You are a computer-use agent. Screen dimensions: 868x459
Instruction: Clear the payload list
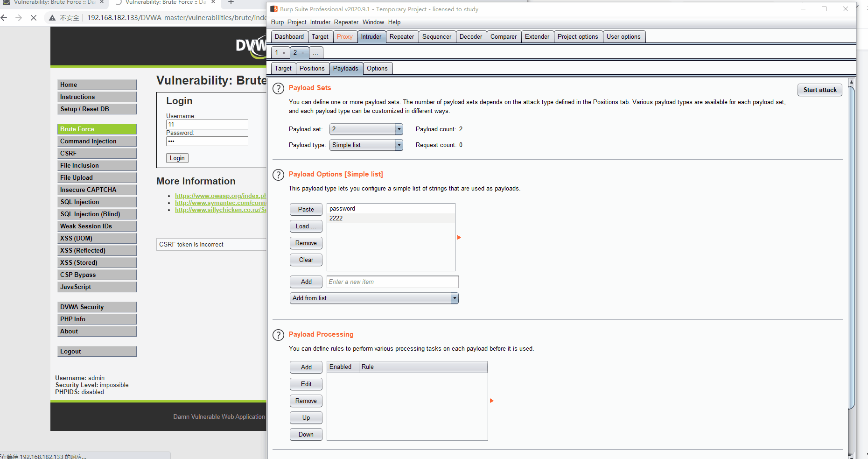(x=306, y=260)
